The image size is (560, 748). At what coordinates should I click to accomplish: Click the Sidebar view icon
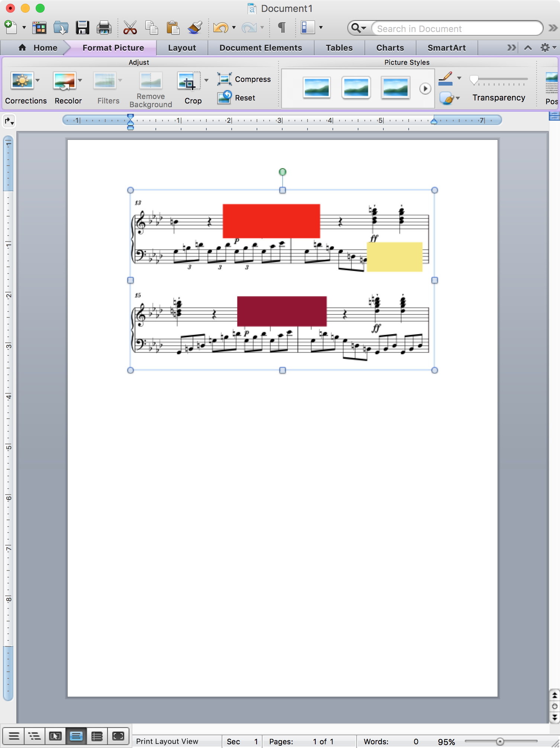click(x=308, y=28)
